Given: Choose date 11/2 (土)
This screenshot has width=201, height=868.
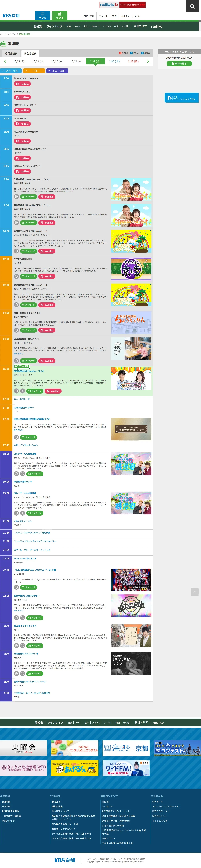Looking at the screenshot, I should tap(114, 61).
